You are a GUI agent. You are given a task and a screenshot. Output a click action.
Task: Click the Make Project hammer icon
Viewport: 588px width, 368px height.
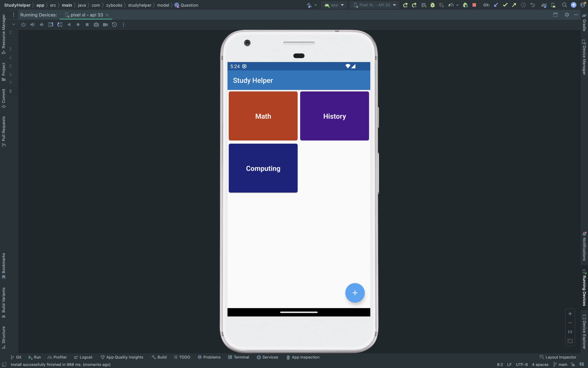pos(309,5)
